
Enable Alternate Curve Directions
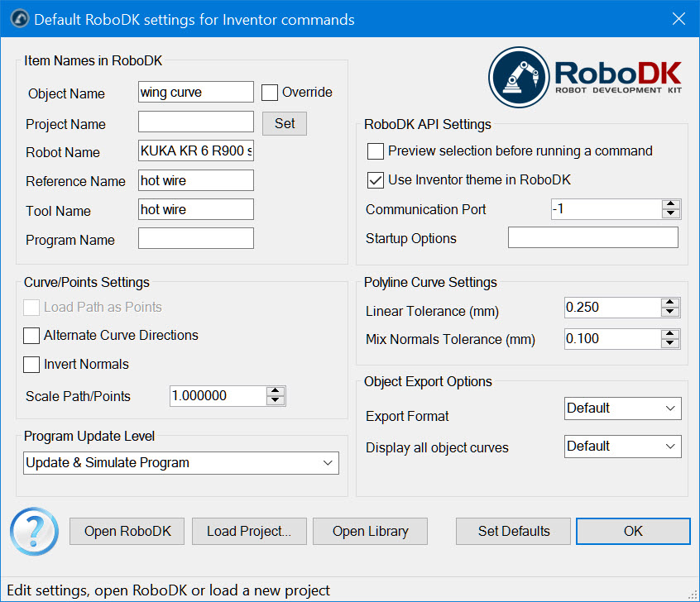tap(31, 336)
